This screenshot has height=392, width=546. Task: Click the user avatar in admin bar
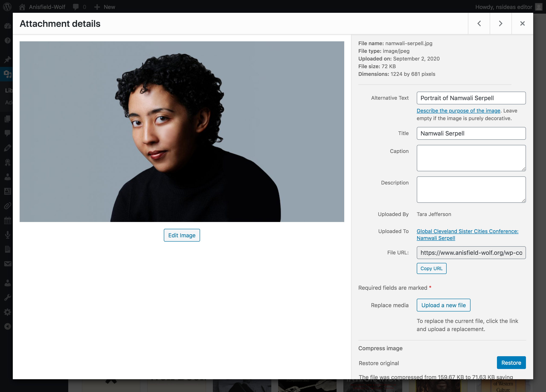(x=539, y=7)
